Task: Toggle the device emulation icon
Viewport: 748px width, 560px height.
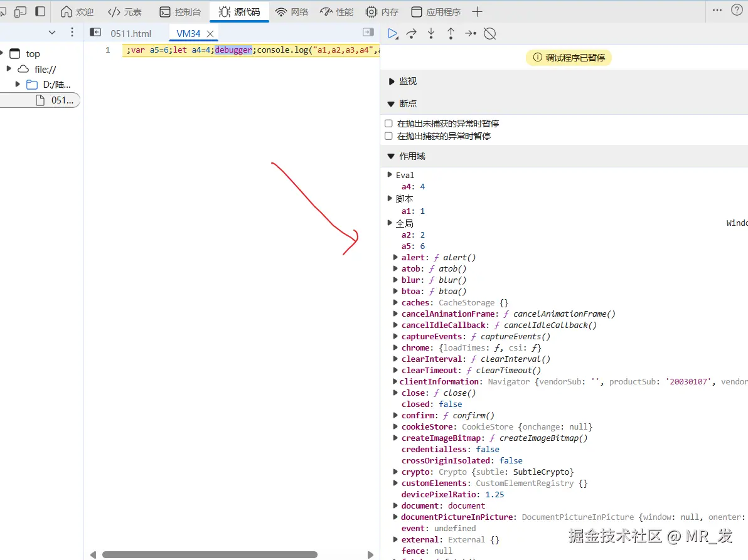Action: coord(20,12)
